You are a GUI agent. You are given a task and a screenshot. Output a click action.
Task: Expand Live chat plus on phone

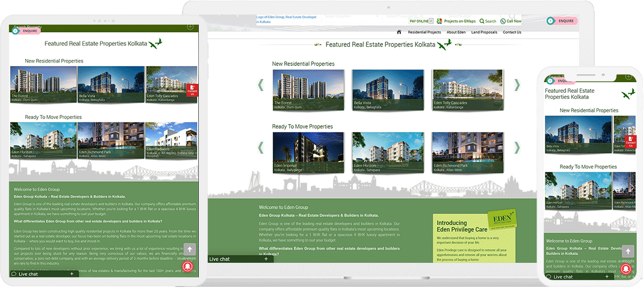tap(606, 277)
